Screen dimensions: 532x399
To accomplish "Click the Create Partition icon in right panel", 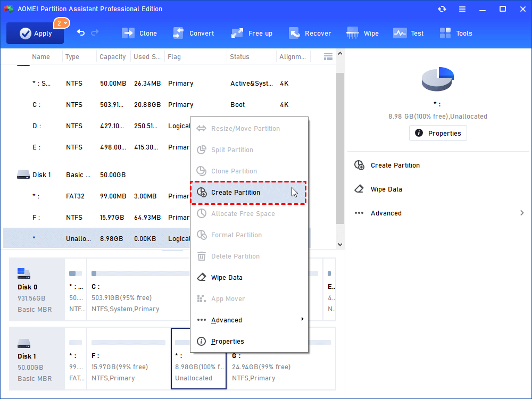I will (x=359, y=165).
